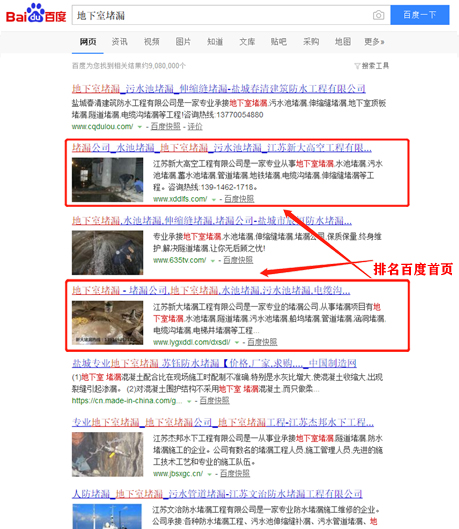Open thumbnail of 江苏新大高空工程 result
Image resolution: width=459 pixels, height=529 pixels.
tap(107, 180)
